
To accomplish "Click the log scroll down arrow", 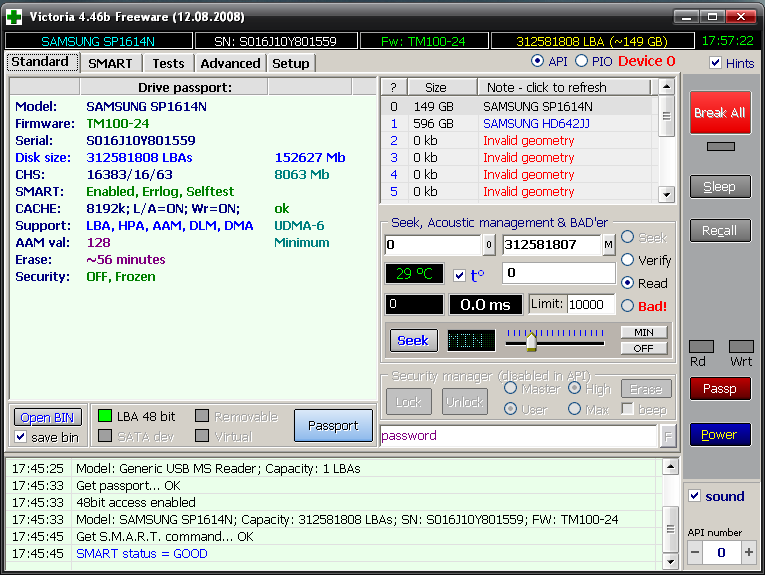I will [671, 561].
